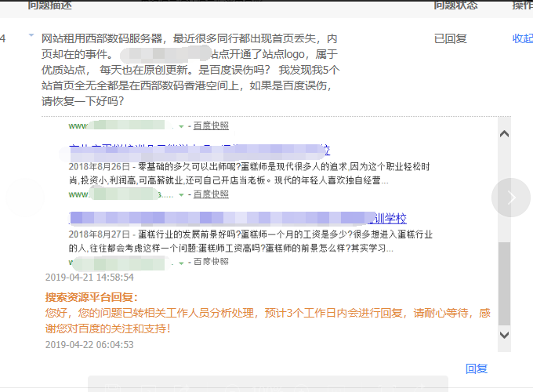This screenshot has width=533, height=392.
Task: Click the 搜索资源平台回复 heading
Action: [x=91, y=298]
